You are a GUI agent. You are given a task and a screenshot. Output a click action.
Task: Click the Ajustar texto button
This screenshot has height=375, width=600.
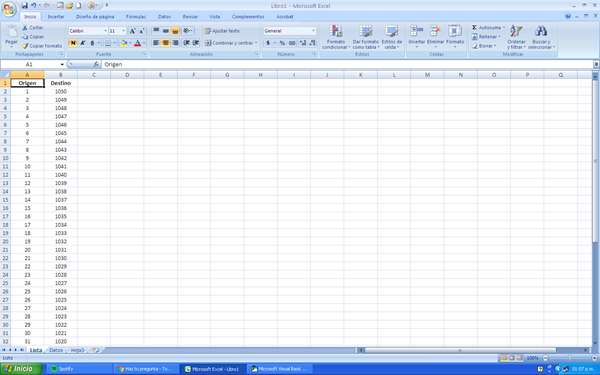point(222,31)
